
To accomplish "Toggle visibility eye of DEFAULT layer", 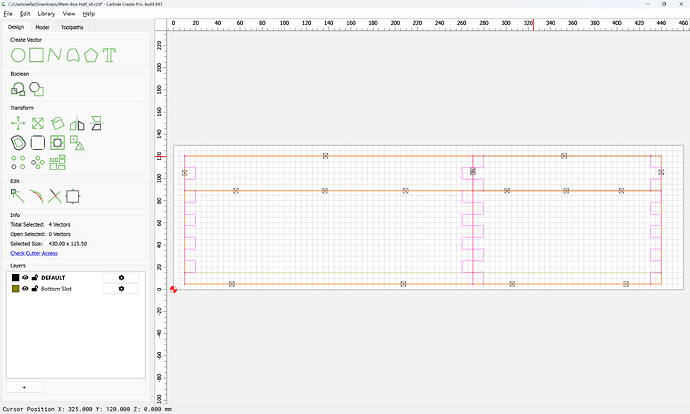I will (25, 278).
